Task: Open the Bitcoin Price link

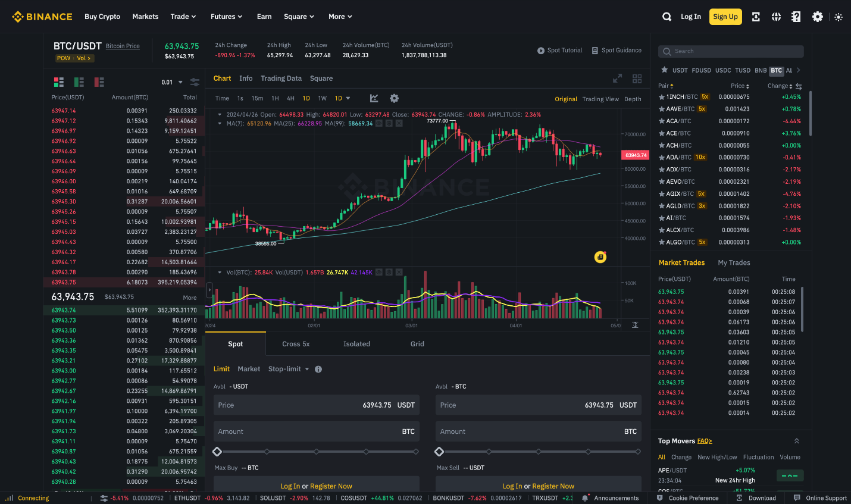Action: [123, 46]
